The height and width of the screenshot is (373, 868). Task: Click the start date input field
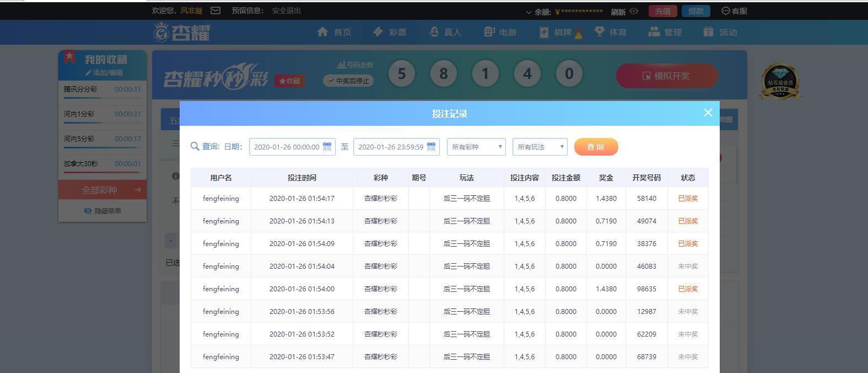pyautogui.click(x=287, y=147)
